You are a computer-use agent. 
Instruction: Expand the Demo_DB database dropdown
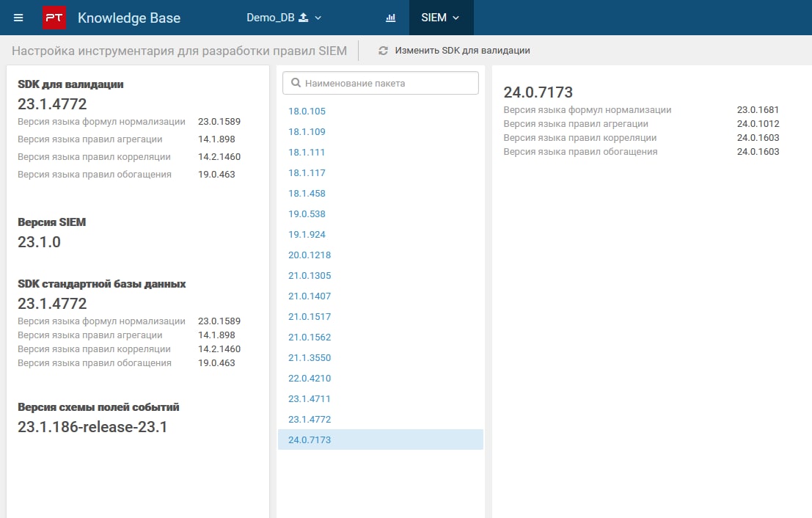(x=284, y=18)
